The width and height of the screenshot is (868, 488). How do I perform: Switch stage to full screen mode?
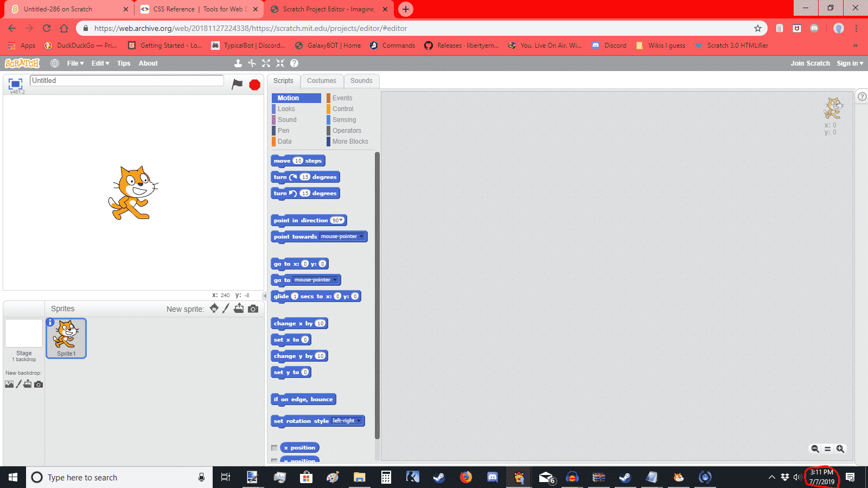pyautogui.click(x=15, y=84)
